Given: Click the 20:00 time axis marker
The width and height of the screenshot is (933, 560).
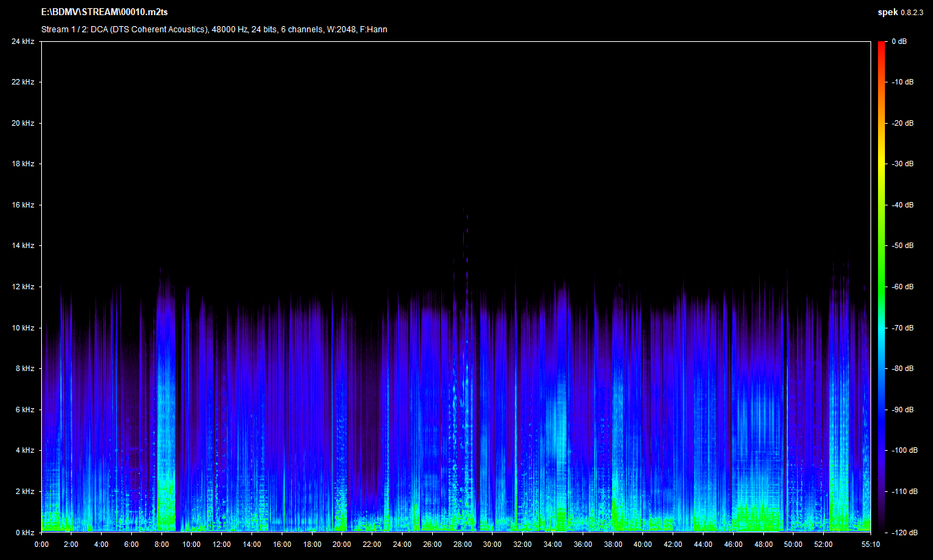Looking at the screenshot, I should click(x=341, y=544).
